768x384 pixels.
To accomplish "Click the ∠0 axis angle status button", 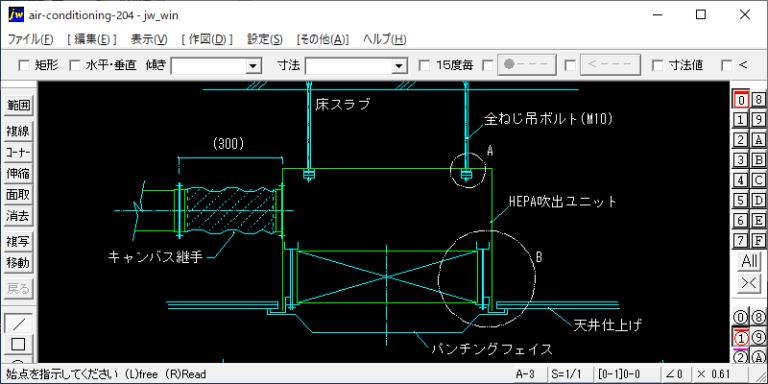I will tap(676, 374).
